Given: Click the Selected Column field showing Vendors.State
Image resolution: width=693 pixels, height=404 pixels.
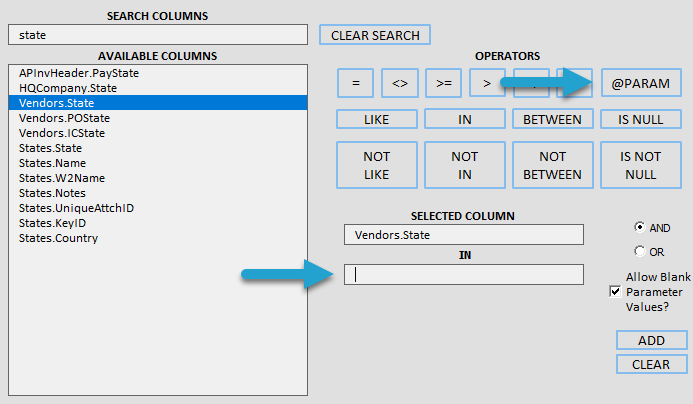Looking at the screenshot, I should pos(464,235).
